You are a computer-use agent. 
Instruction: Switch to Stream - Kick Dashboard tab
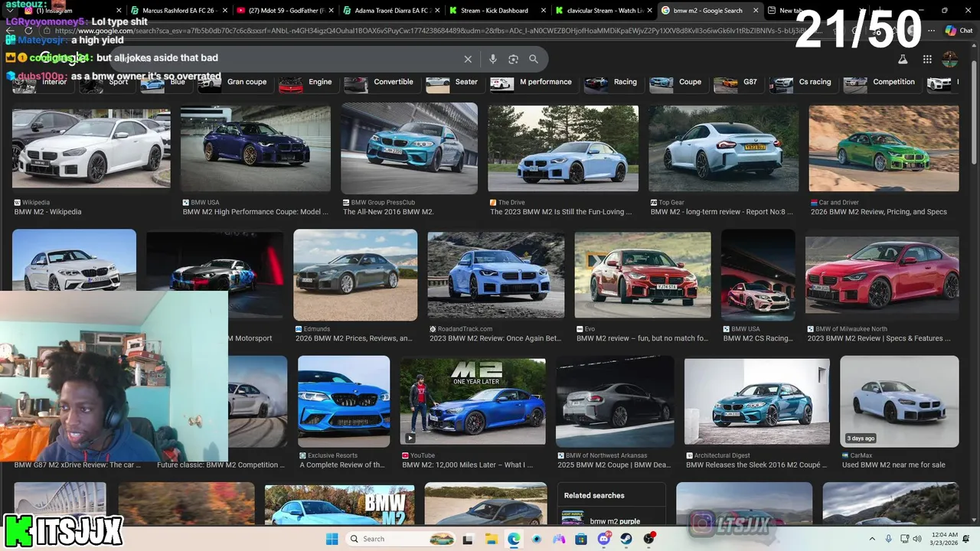tap(497, 11)
